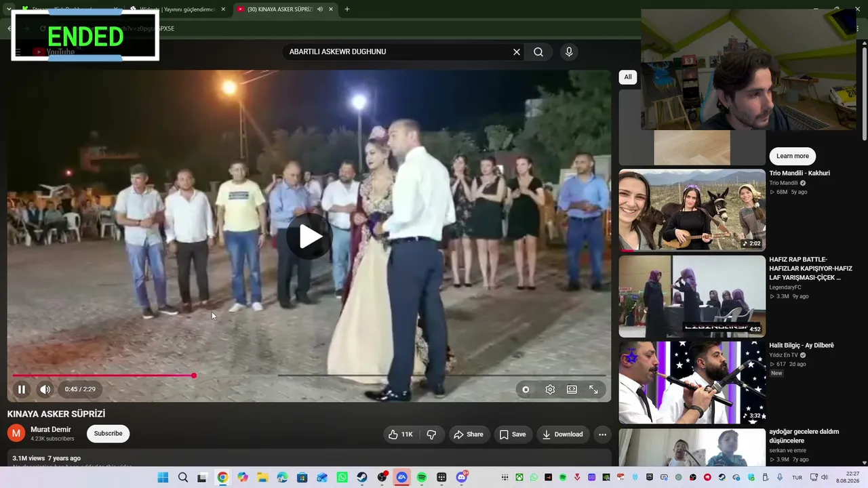The image size is (868, 488).
Task: Open aydoğar gecelere daldım düşüncelere video title
Action: click(x=804, y=436)
